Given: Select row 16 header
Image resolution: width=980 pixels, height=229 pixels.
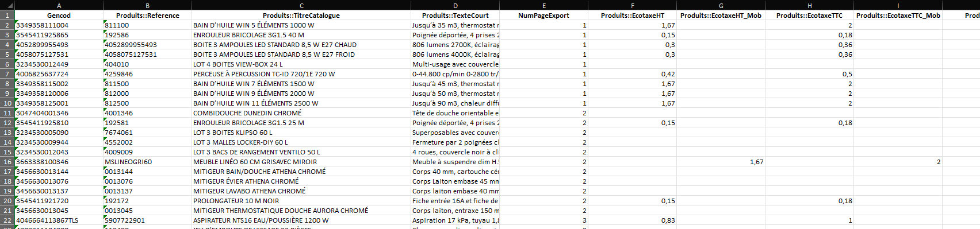Looking at the screenshot, I should point(7,162).
